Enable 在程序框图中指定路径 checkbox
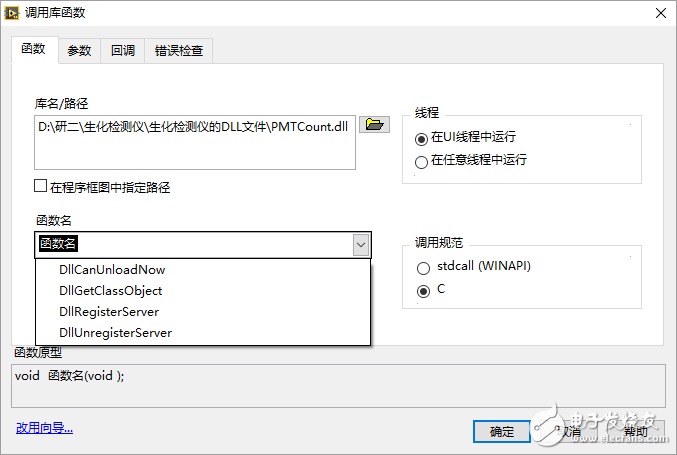Image resolution: width=677 pixels, height=455 pixels. 41,186
